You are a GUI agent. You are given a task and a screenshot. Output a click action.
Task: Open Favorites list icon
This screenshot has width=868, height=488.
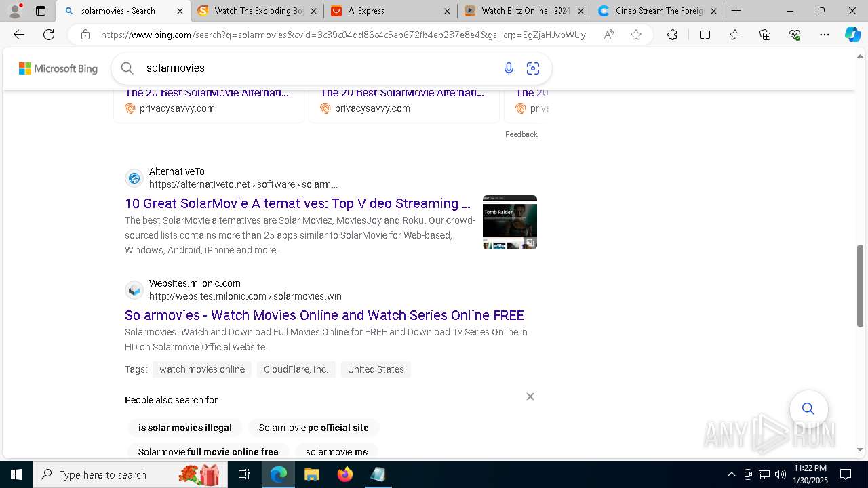pos(735,35)
